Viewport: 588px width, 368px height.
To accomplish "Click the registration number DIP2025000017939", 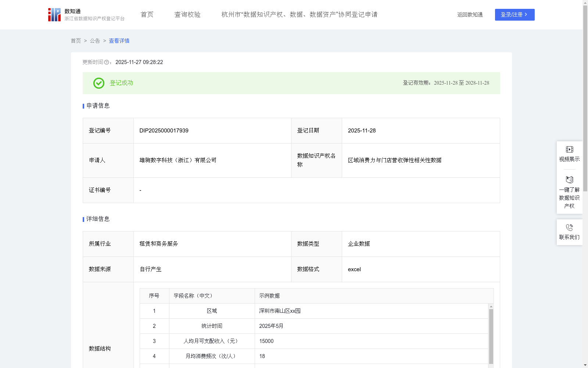I will click(x=164, y=131).
